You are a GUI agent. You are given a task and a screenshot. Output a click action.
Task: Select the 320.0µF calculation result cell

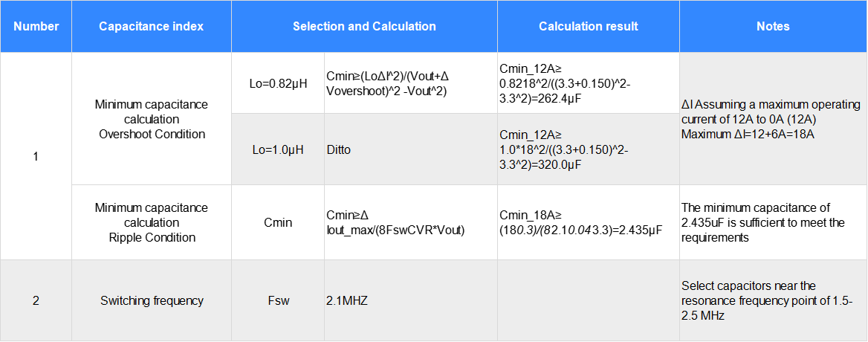tap(588, 149)
